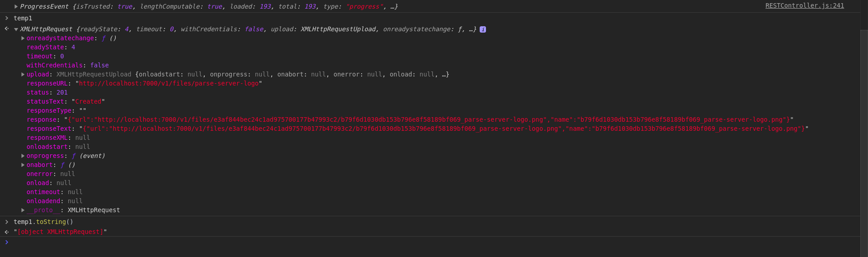868x257 pixels.
Task: Select the responseXML: null row
Action: coord(58,138)
